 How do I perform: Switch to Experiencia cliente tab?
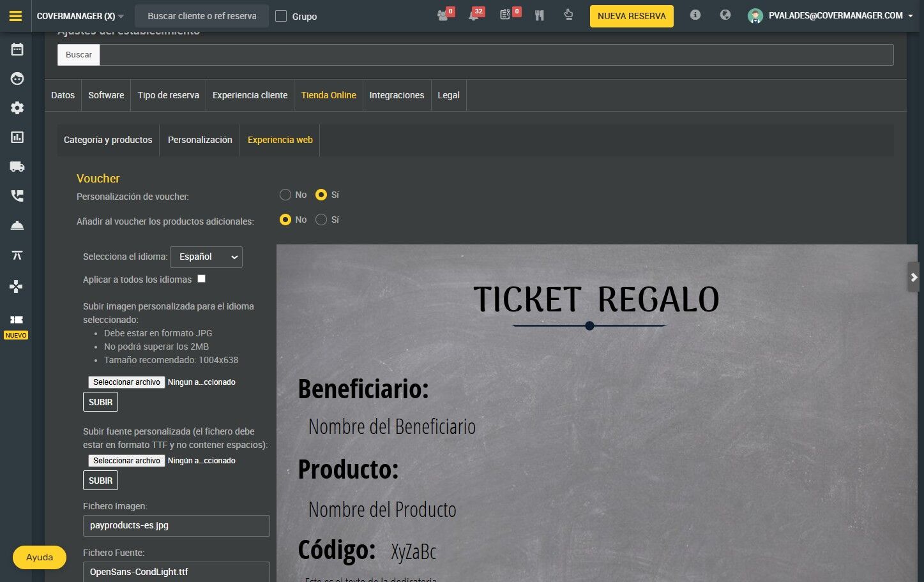[250, 95]
